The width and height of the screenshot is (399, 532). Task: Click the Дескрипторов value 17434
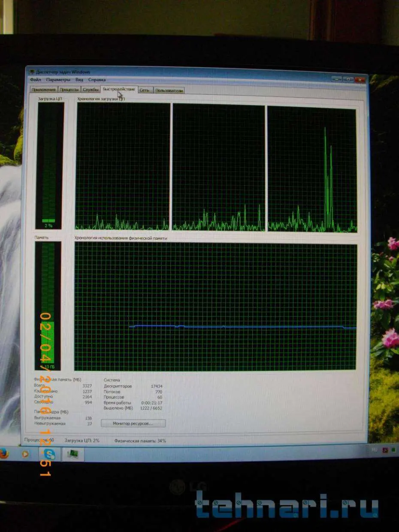pyautogui.click(x=156, y=386)
